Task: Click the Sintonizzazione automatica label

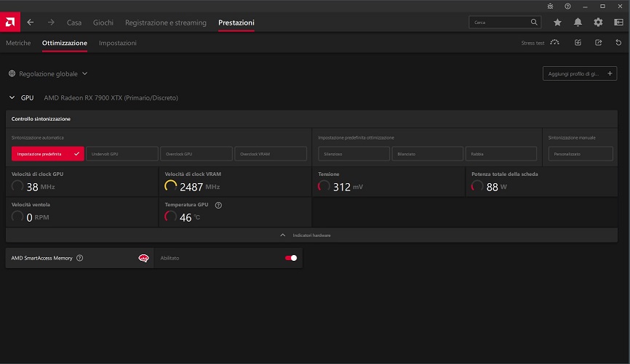Action: click(37, 137)
